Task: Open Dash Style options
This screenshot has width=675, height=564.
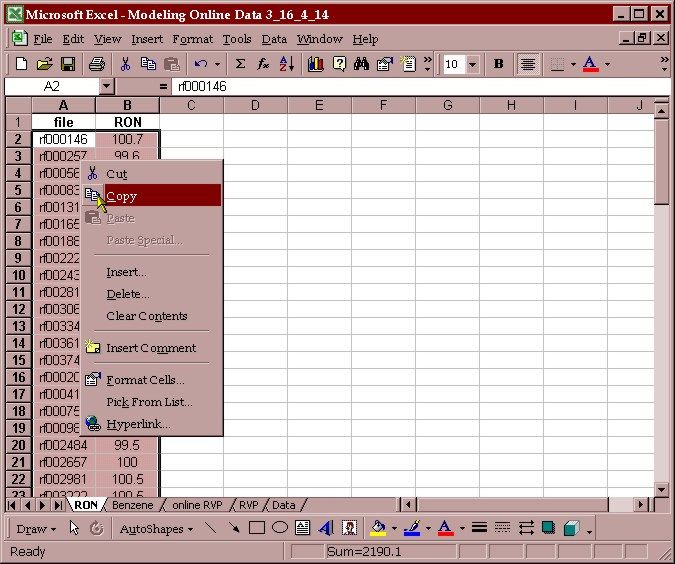Action: pyautogui.click(x=502, y=528)
